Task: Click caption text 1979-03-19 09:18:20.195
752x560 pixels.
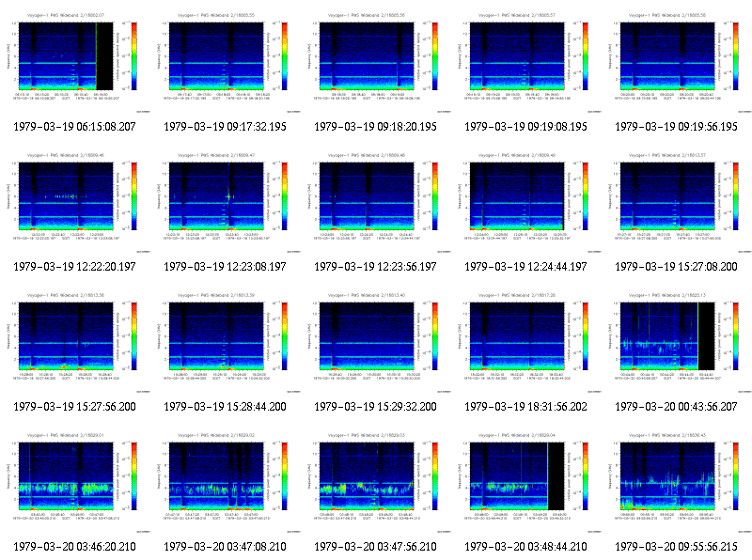Action: [x=375, y=127]
